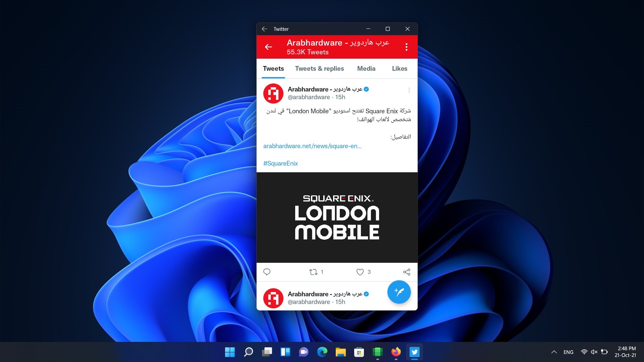Click the 55.3K Tweets count text

[x=308, y=52]
